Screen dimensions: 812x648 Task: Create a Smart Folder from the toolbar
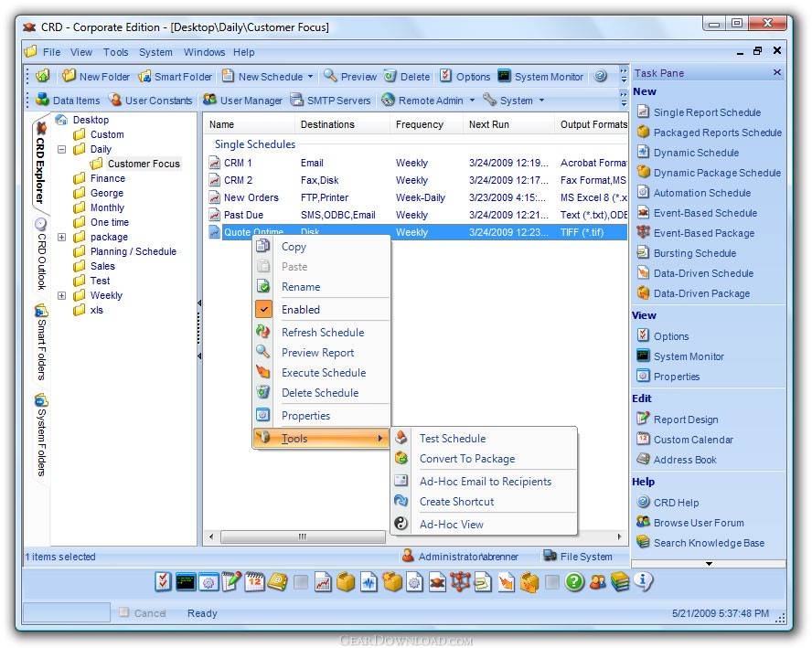tap(175, 77)
